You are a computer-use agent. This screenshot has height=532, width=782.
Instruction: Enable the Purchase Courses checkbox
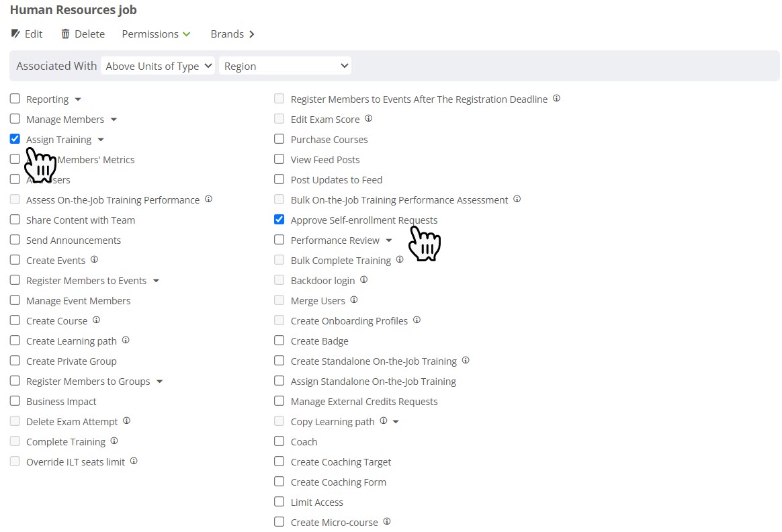click(x=279, y=139)
